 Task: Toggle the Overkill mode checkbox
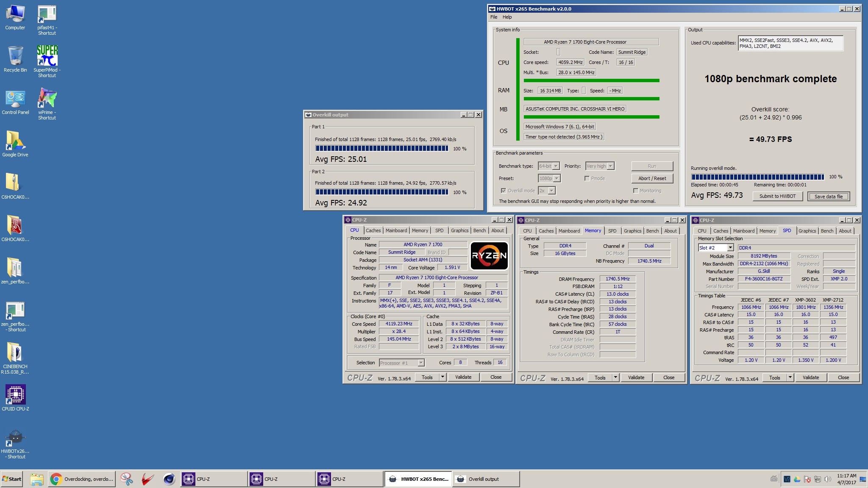pos(504,191)
